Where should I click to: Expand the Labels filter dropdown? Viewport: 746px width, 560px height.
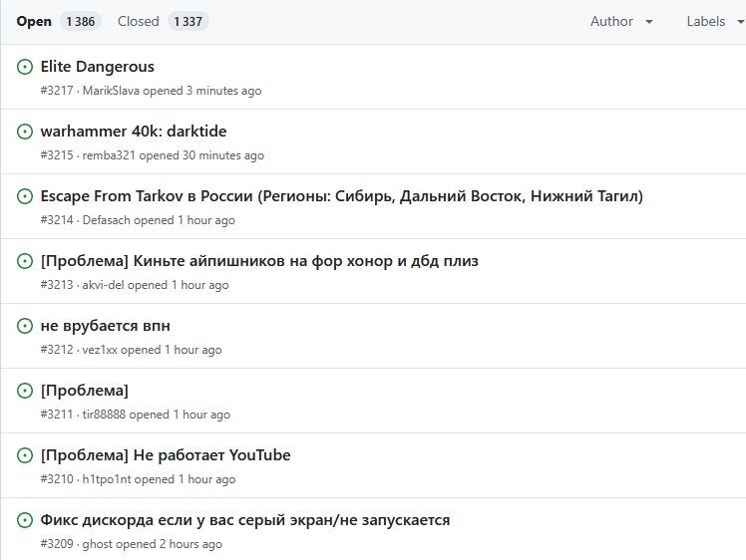click(715, 21)
